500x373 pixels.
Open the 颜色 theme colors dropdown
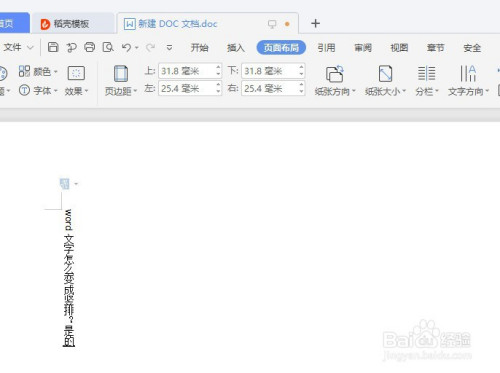[38, 71]
